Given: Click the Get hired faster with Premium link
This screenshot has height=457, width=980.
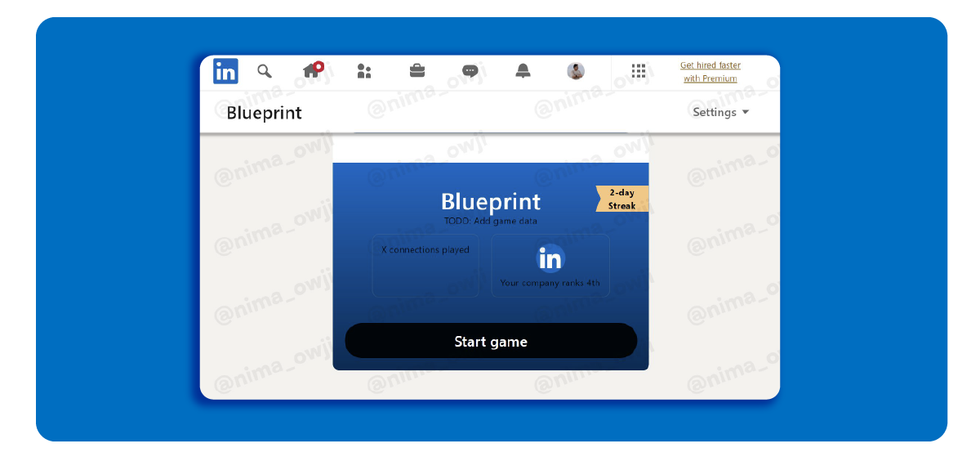Looking at the screenshot, I should (x=710, y=72).
